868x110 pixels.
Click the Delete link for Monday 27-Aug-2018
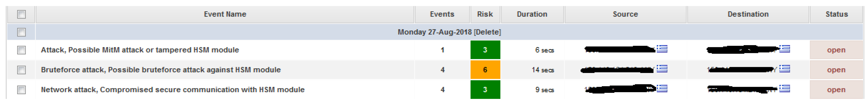pyautogui.click(x=487, y=32)
